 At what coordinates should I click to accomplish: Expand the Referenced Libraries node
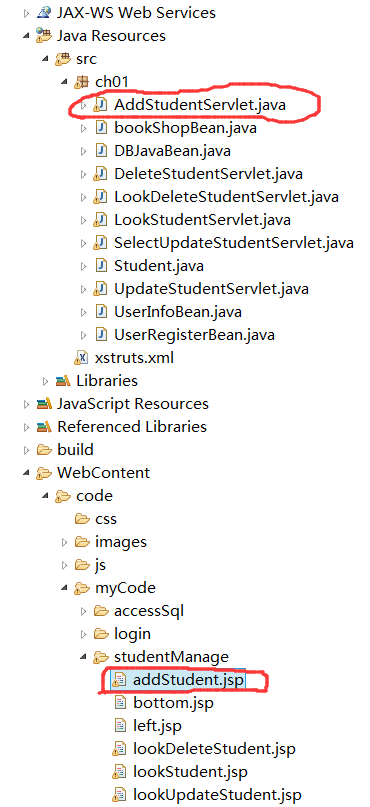tap(27, 427)
